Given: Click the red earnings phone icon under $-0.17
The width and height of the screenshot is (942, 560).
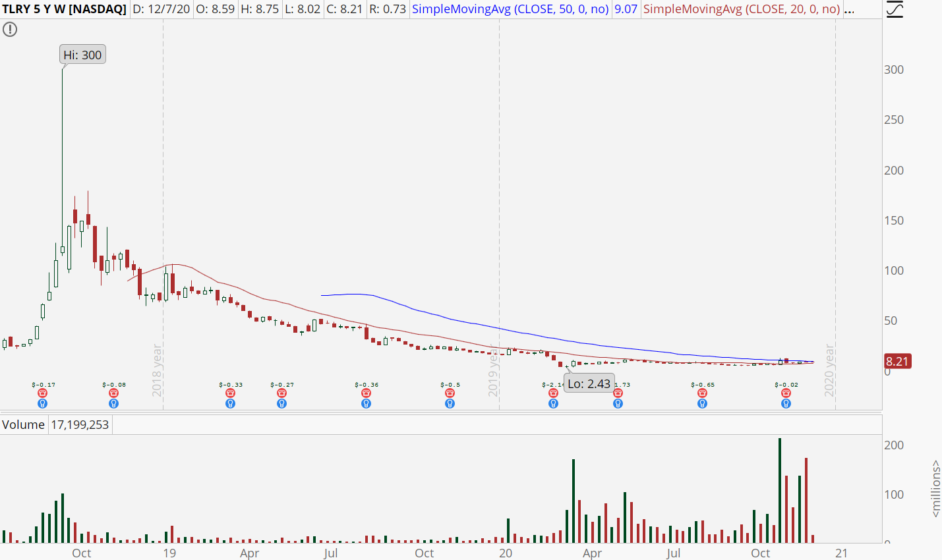Looking at the screenshot, I should click(x=43, y=393).
